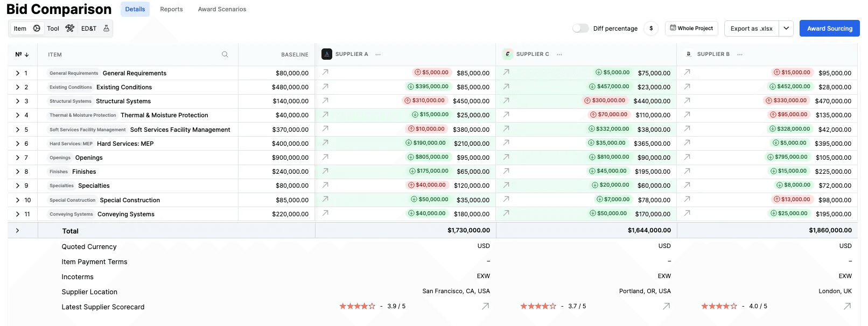Click Supplier C total $1,644,000.00
Image resolution: width=868 pixels, height=326 pixels.
pos(649,230)
